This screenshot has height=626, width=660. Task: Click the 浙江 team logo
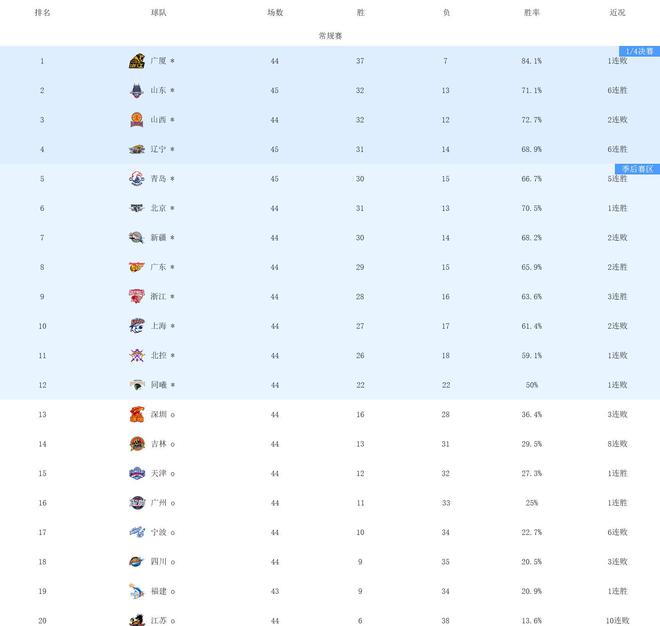pos(137,297)
